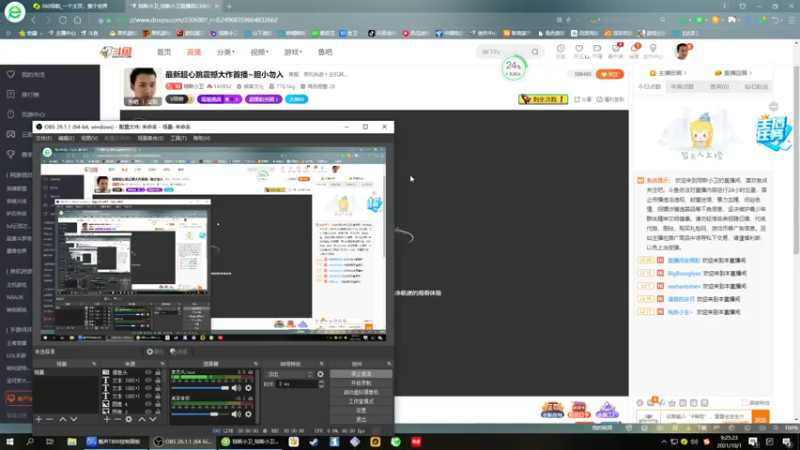The height and width of the screenshot is (450, 800).
Task: Toggle lock on image 4 source
Action: [x=158, y=404]
